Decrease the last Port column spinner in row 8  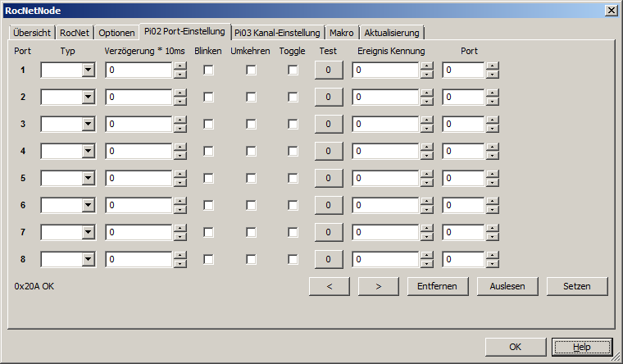point(492,264)
